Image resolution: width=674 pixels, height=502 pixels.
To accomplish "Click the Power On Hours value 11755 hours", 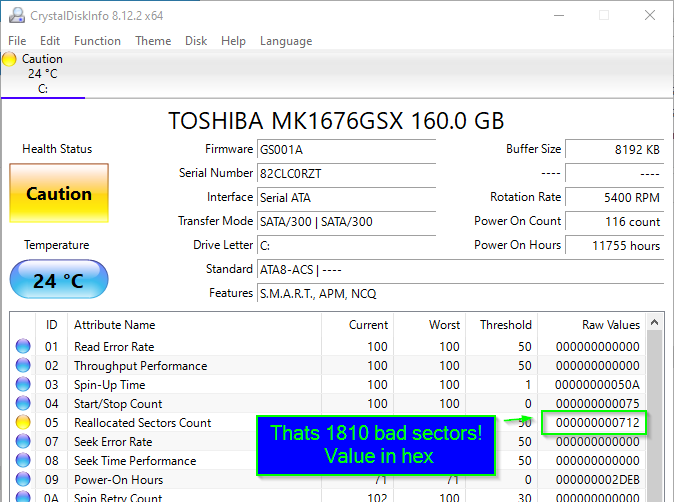I will [x=615, y=246].
